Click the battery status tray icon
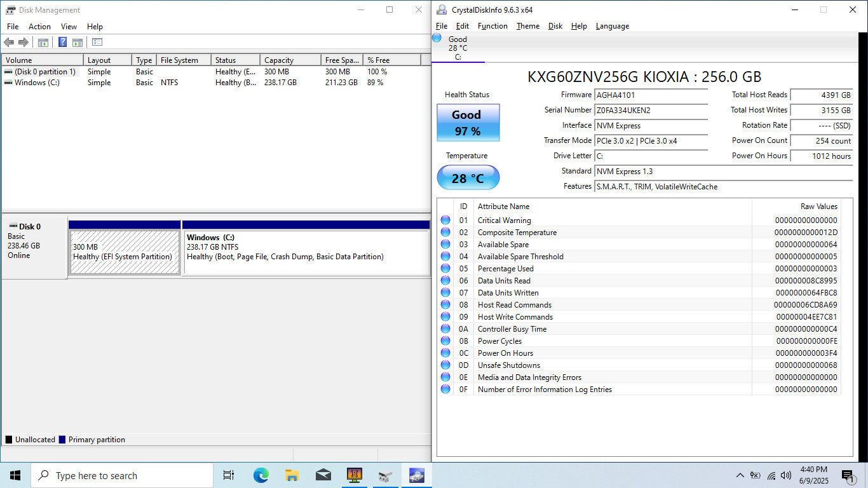This screenshot has width=868, height=488. click(x=756, y=475)
